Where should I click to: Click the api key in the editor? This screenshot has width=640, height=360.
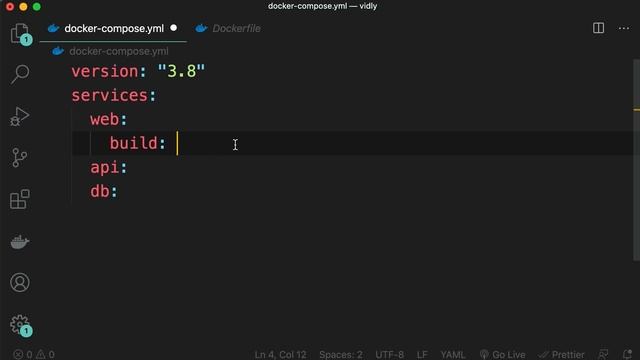[x=104, y=167]
